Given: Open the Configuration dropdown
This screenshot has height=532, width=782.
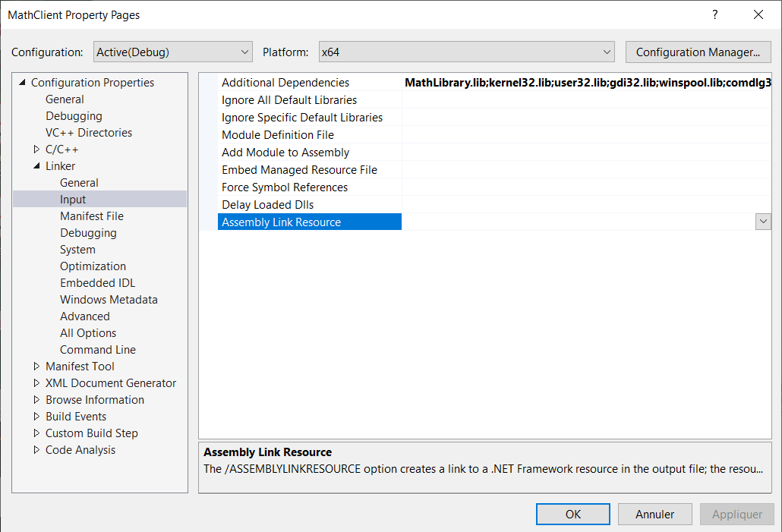Looking at the screenshot, I should point(173,52).
